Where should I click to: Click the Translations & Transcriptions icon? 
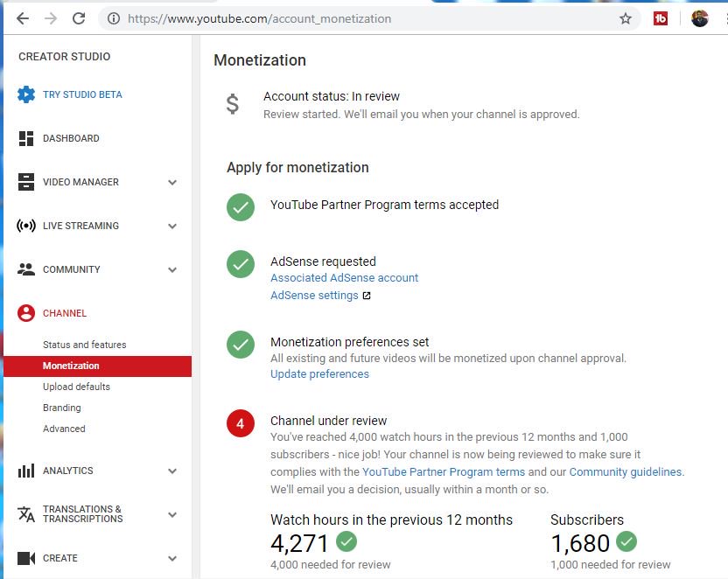pyautogui.click(x=26, y=514)
